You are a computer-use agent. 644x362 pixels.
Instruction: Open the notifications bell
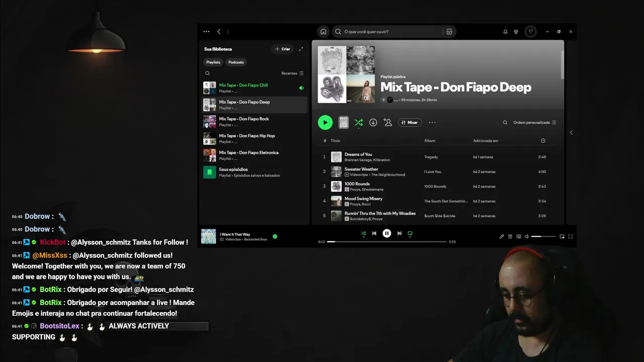(505, 32)
